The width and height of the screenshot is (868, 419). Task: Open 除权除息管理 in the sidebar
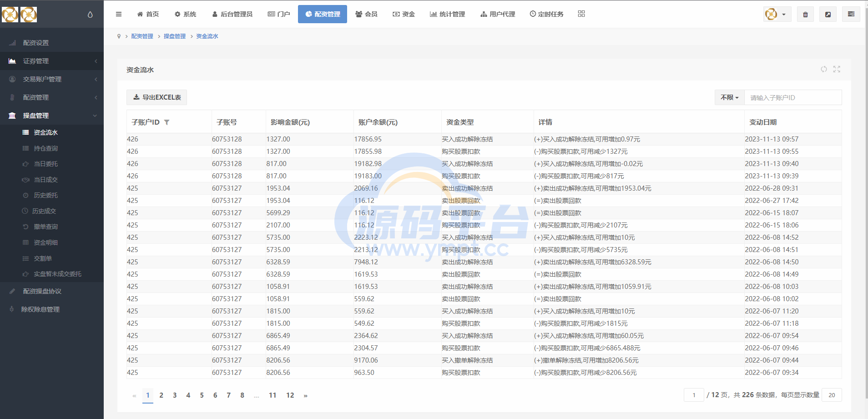[x=52, y=309]
